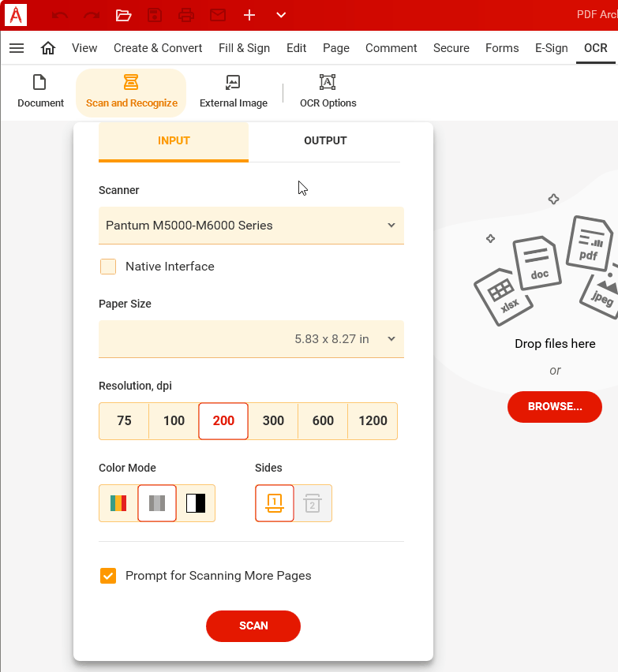Click the PDF Architect logo icon
The height and width of the screenshot is (672, 618).
[x=16, y=15]
